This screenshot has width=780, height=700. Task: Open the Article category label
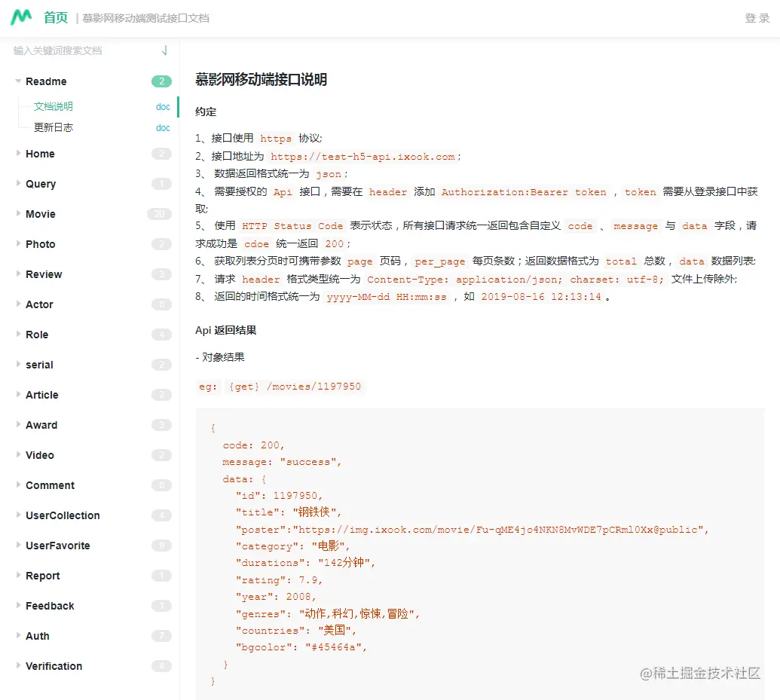tap(41, 395)
